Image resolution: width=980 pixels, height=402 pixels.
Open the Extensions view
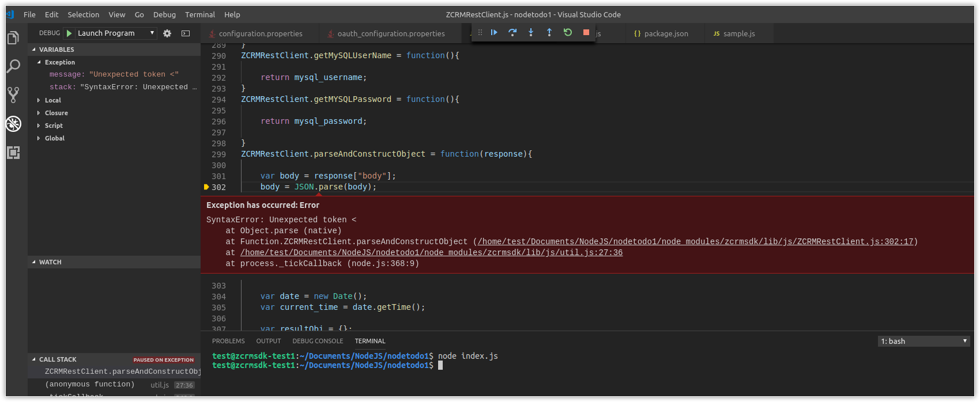click(x=13, y=153)
